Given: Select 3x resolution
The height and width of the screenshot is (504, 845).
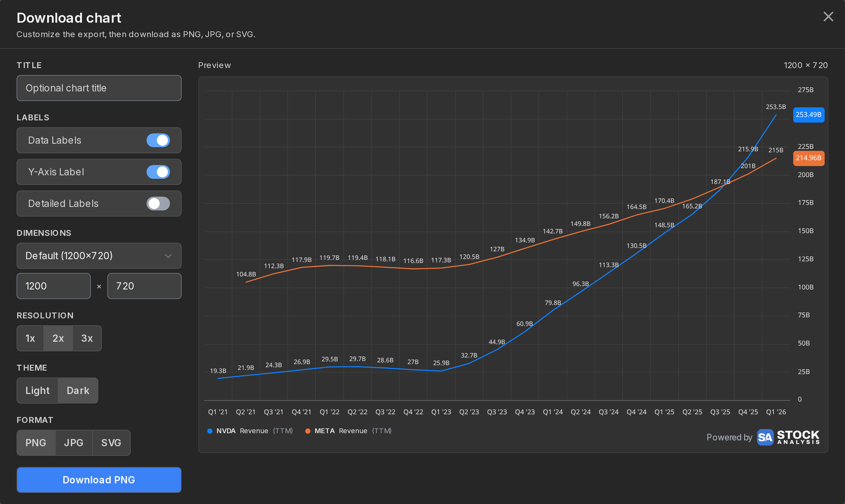Looking at the screenshot, I should [x=87, y=338].
